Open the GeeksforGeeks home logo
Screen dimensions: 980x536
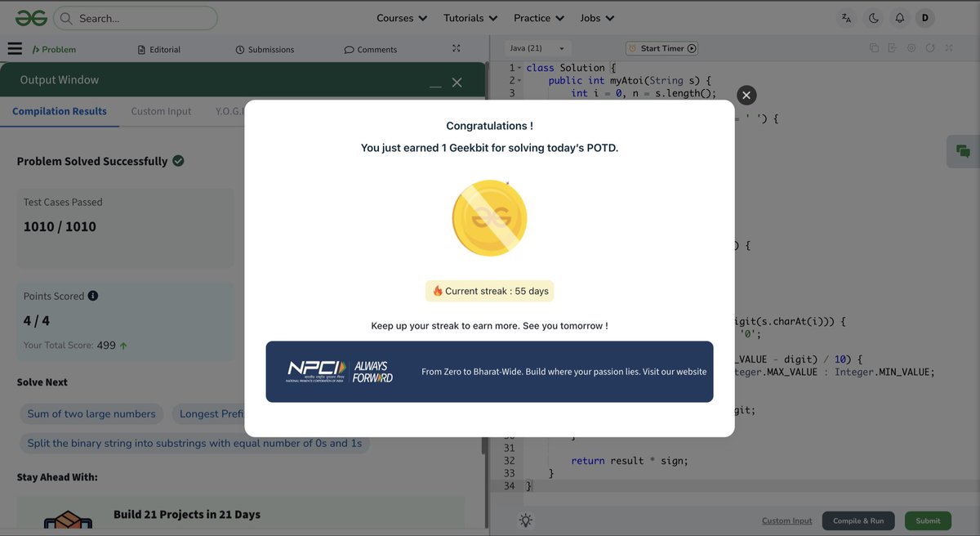[x=30, y=18]
